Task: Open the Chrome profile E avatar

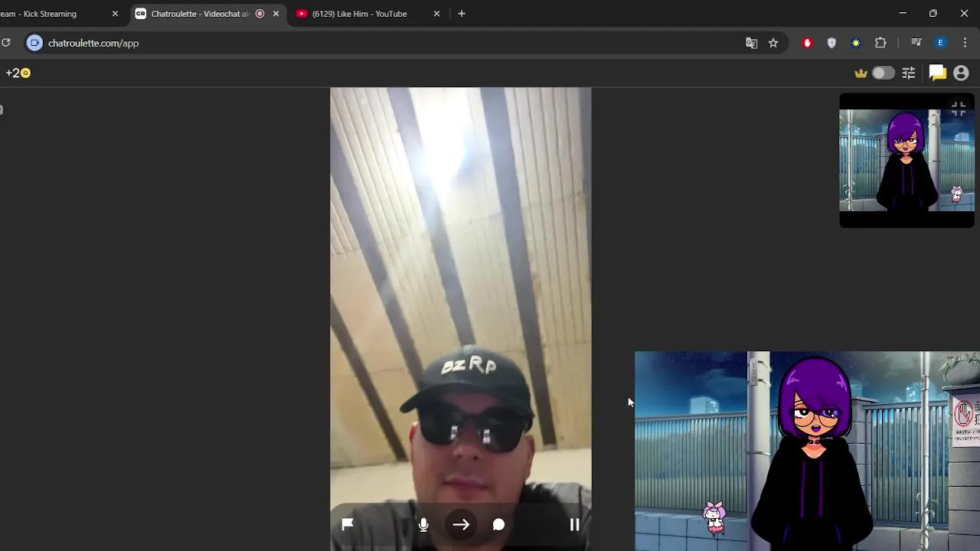Action: pos(940,43)
